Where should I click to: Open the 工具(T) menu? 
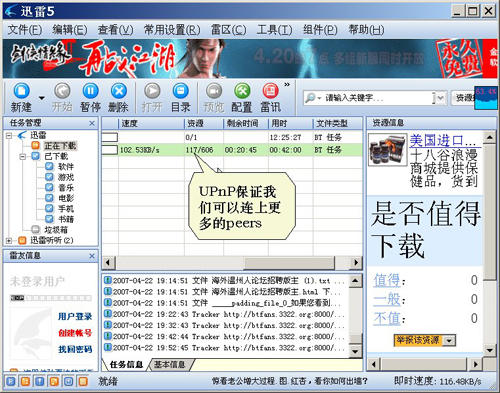(274, 30)
